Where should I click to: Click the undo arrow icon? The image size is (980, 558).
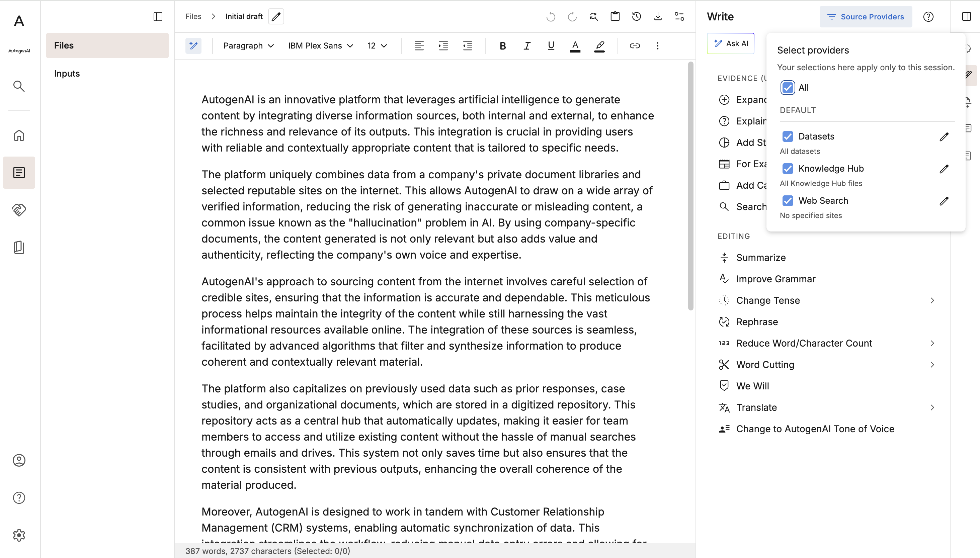551,16
